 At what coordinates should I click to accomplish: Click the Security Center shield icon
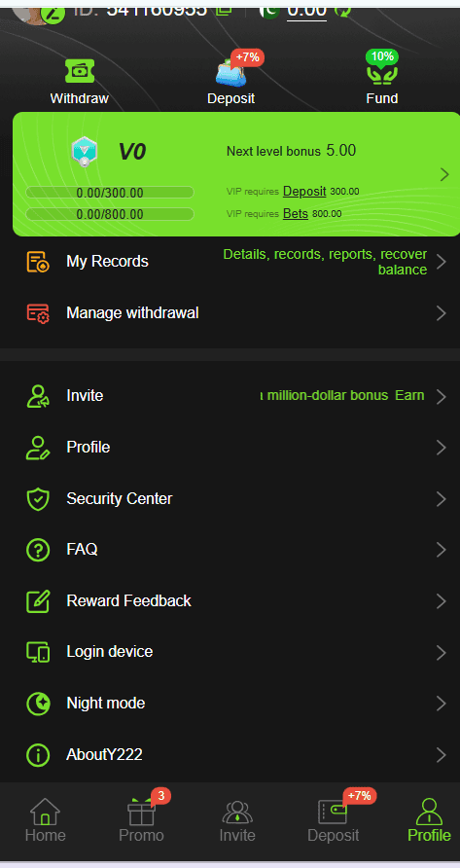[x=38, y=499]
